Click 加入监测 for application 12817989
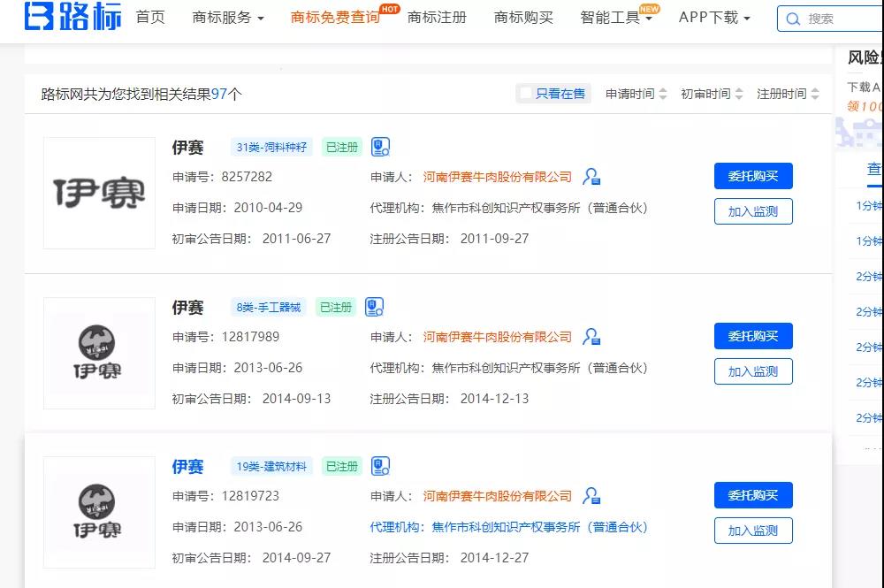Viewport: 884px width, 588px height. point(753,371)
